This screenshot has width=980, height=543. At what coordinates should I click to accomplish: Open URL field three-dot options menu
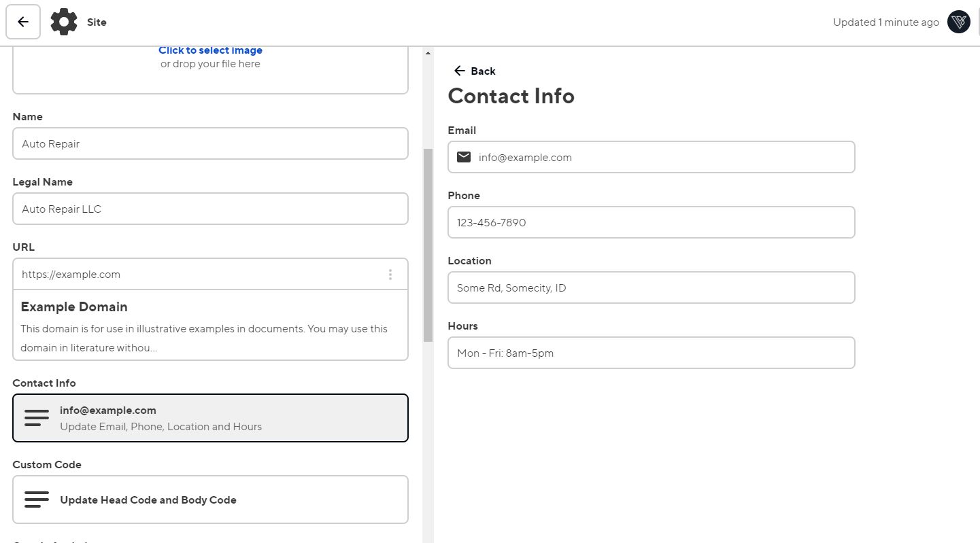pos(390,275)
